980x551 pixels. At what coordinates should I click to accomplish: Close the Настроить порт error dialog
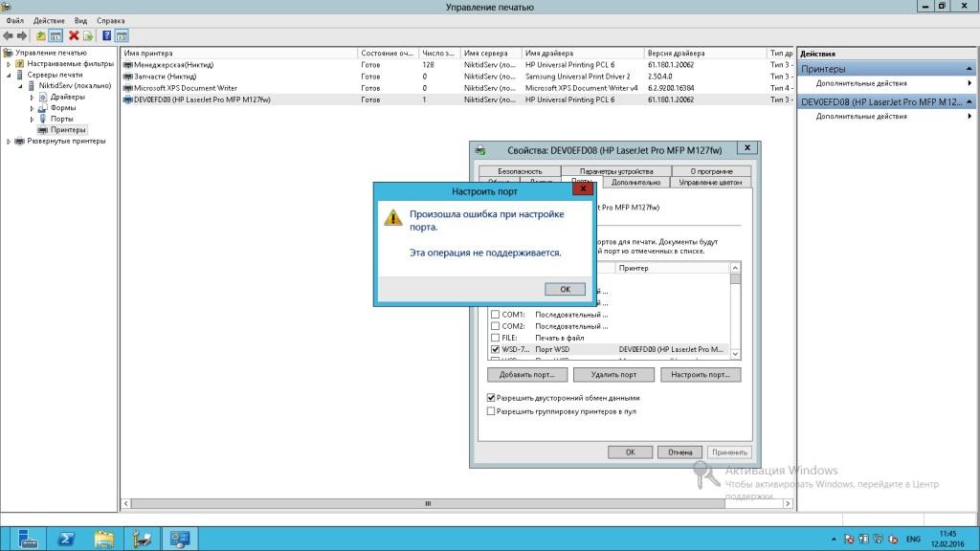click(583, 188)
